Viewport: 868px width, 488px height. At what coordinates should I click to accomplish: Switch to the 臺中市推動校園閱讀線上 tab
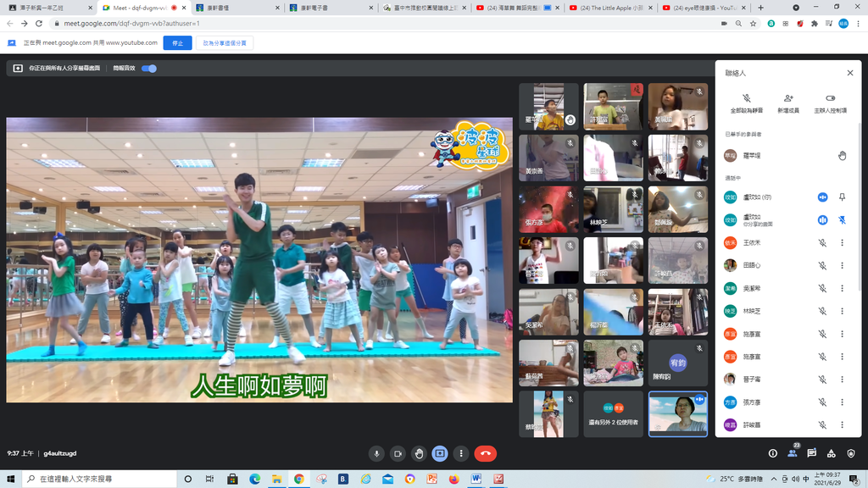tap(424, 8)
